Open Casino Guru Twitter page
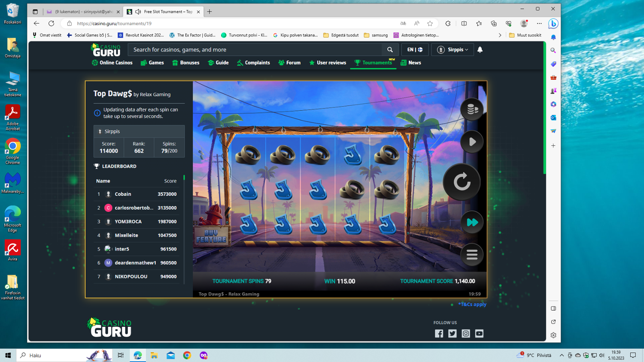This screenshot has height=362, width=644. coord(452,333)
